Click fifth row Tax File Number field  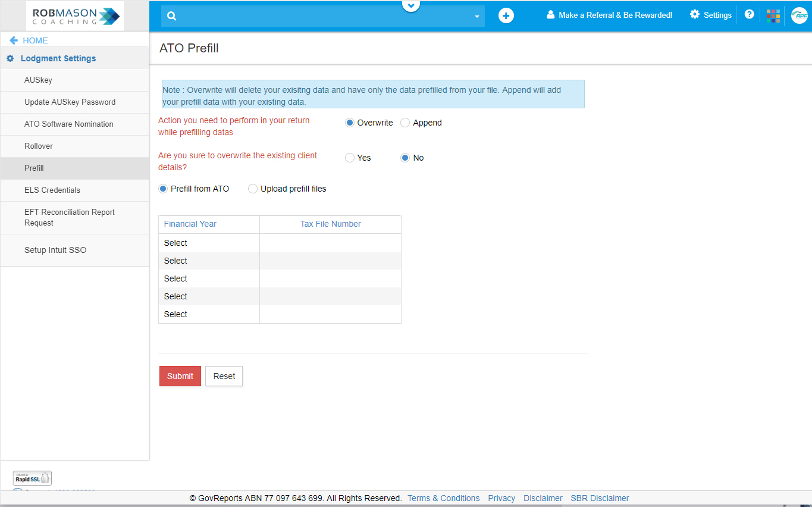[330, 314]
